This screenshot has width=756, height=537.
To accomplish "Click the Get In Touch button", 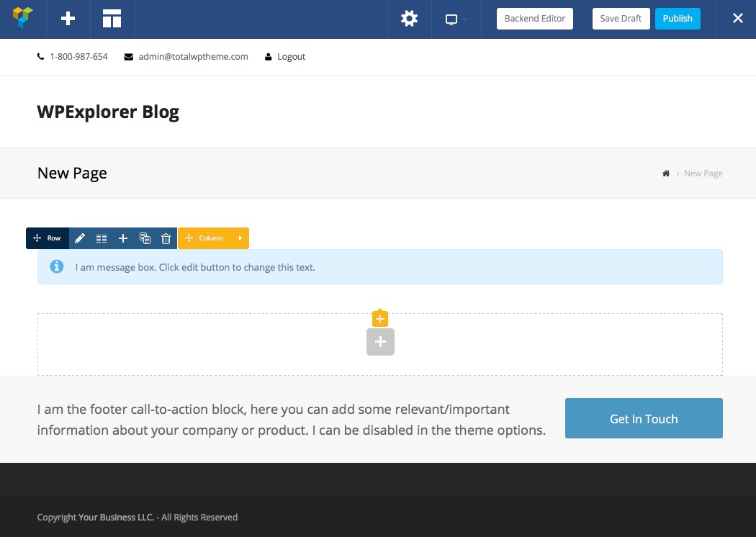I will coord(644,418).
